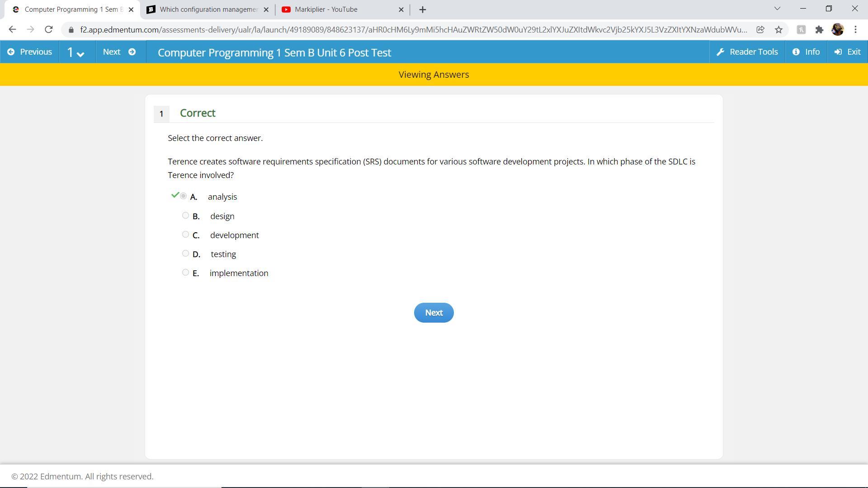Choose the testing answer option

(185, 253)
